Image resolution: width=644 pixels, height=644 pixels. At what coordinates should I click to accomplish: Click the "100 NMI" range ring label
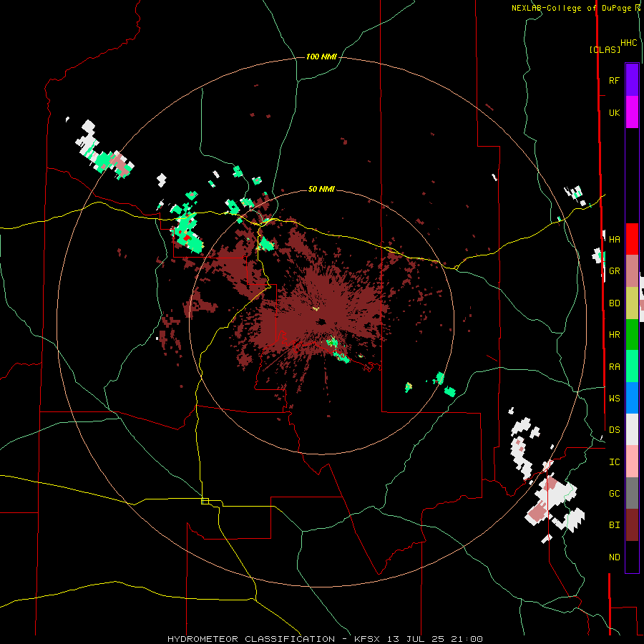[321, 57]
